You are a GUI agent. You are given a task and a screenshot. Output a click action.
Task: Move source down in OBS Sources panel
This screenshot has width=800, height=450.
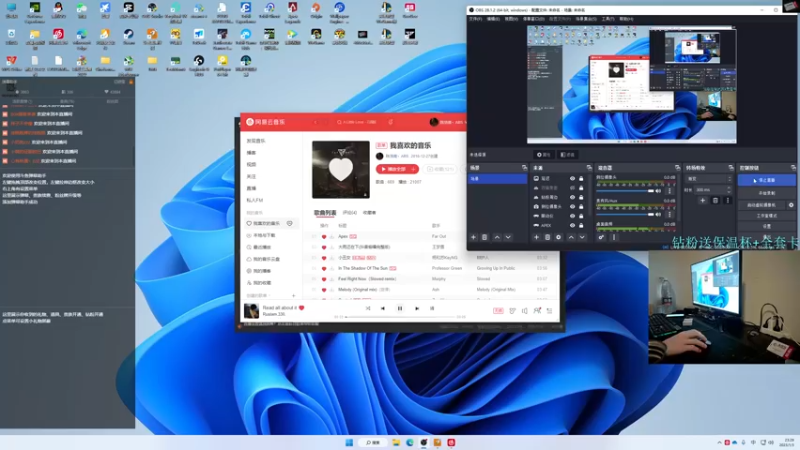582,237
